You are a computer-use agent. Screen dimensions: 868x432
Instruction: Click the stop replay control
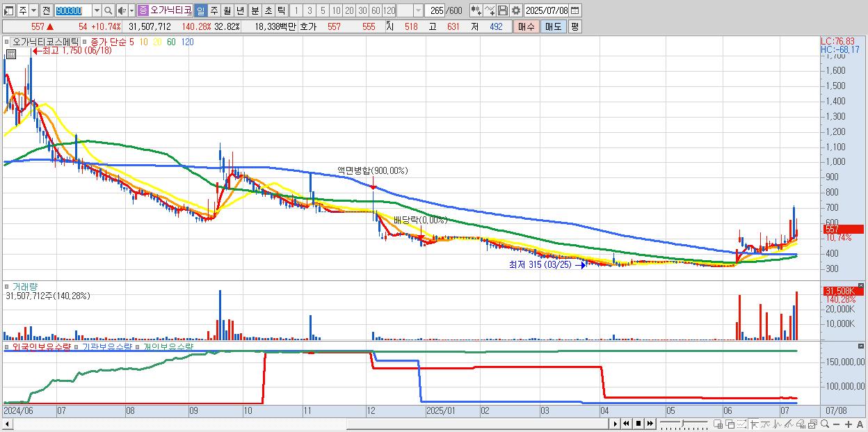638,424
